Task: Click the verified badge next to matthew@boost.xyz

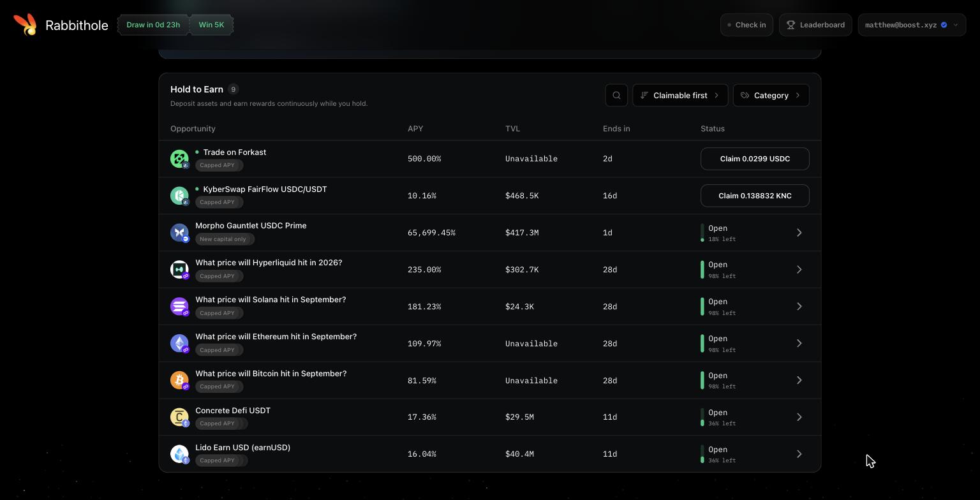Action: click(x=944, y=25)
